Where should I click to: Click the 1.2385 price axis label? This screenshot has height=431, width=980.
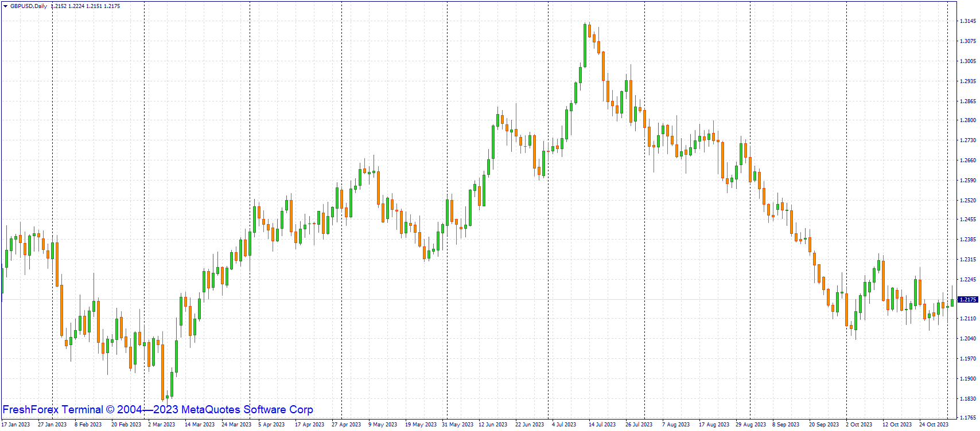pyautogui.click(x=968, y=240)
